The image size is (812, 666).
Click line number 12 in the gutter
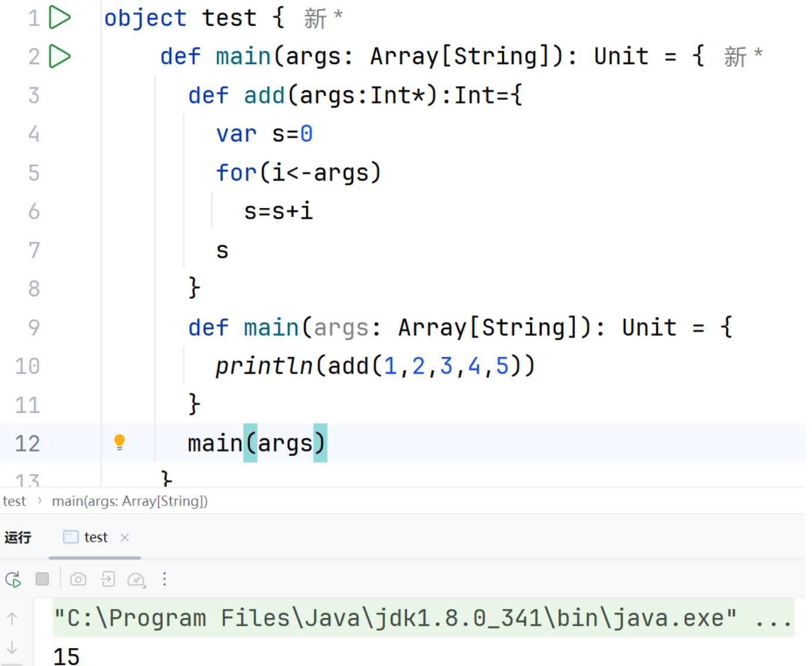(x=27, y=443)
